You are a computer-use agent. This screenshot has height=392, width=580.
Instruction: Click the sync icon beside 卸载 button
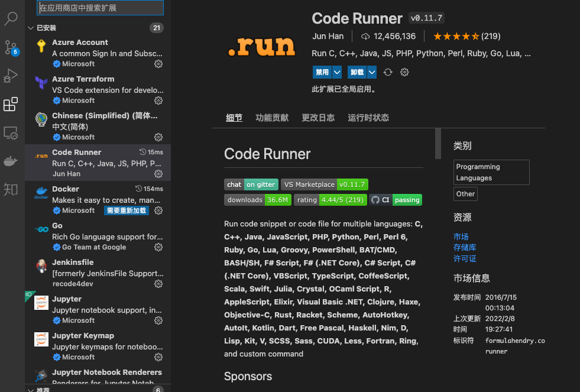[388, 72]
